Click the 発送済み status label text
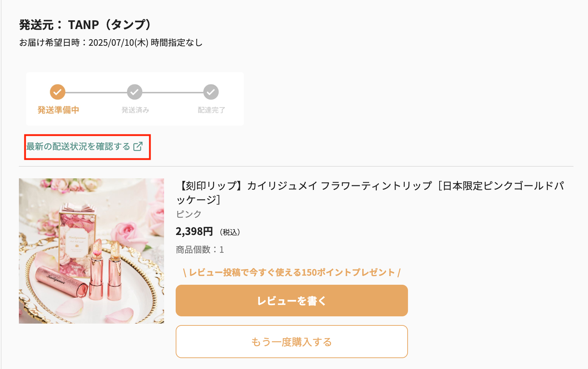The height and width of the screenshot is (369, 588). [134, 110]
